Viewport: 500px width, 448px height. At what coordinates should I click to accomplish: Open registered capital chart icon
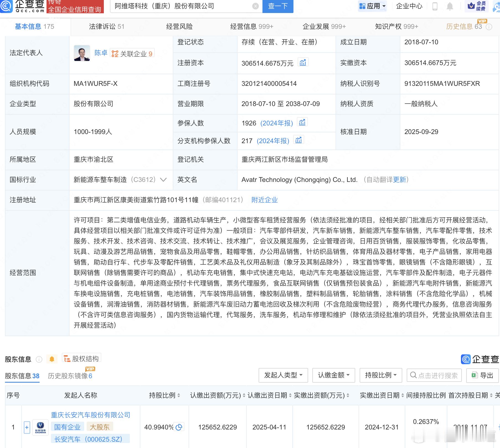(x=303, y=63)
